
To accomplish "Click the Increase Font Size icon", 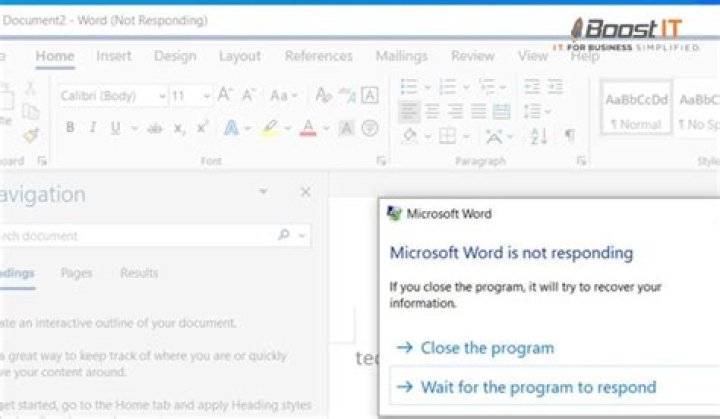I will (225, 96).
